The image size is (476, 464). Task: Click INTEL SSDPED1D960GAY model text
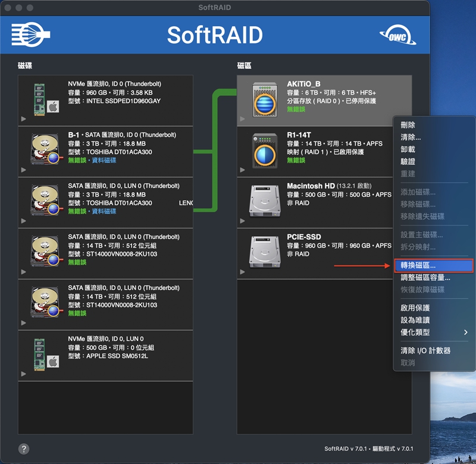coord(124,101)
